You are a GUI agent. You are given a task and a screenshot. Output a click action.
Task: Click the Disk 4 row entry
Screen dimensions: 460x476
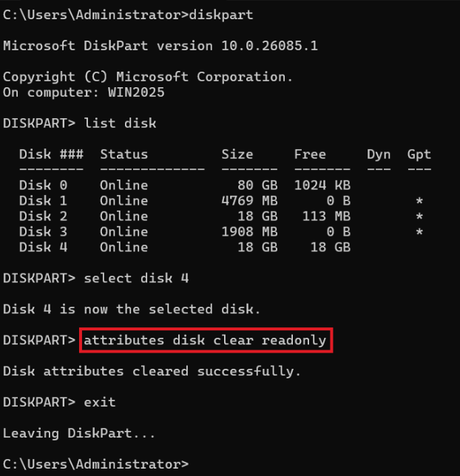[185, 247]
